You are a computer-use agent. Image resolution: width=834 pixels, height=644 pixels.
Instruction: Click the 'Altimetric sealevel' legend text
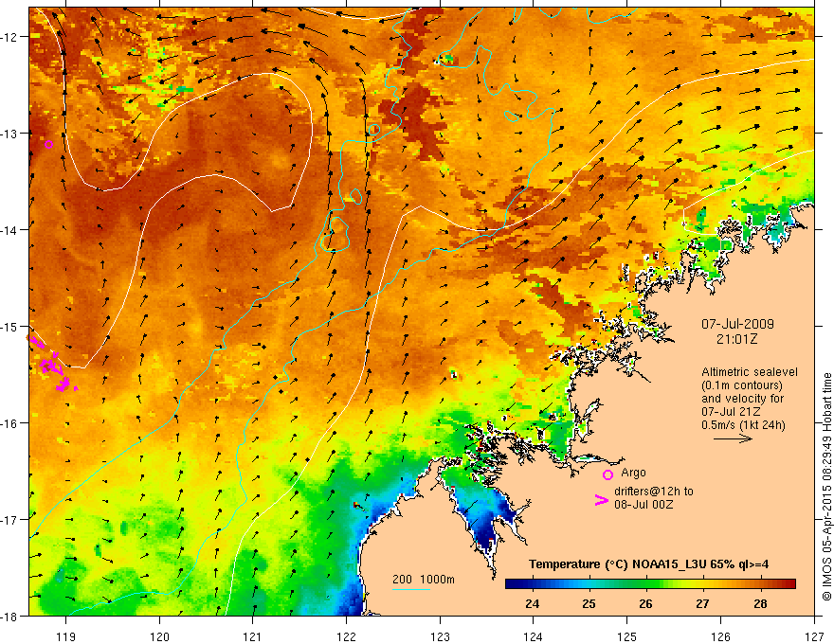click(749, 372)
